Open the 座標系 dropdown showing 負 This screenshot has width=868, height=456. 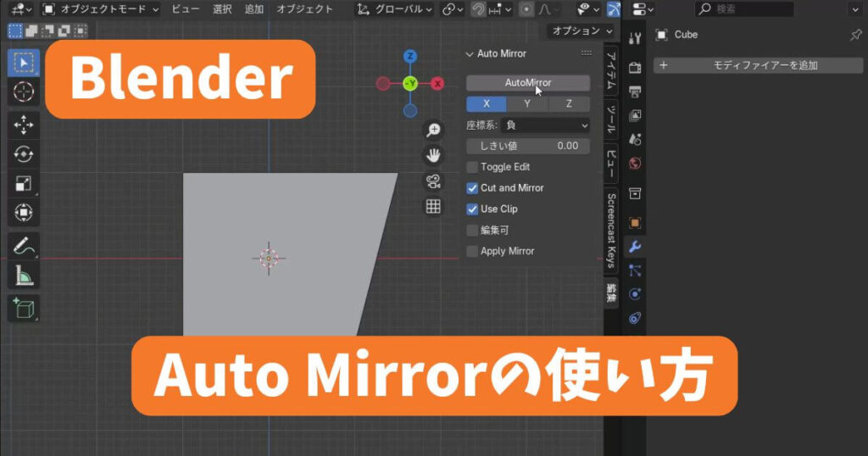[x=545, y=125]
